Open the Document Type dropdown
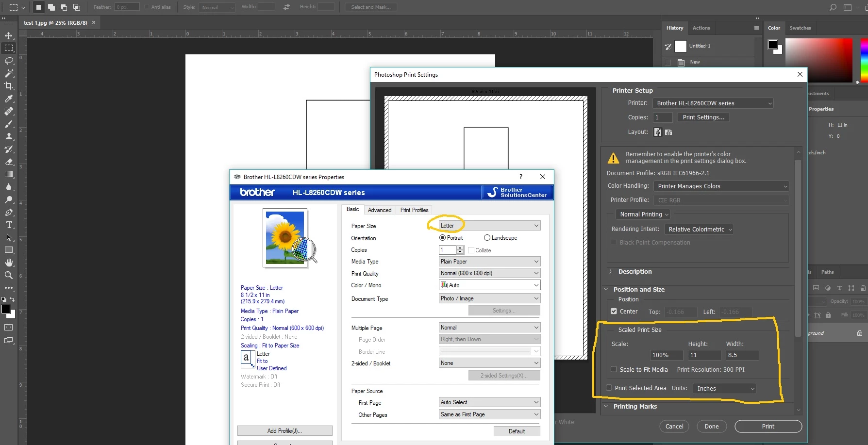 489,298
